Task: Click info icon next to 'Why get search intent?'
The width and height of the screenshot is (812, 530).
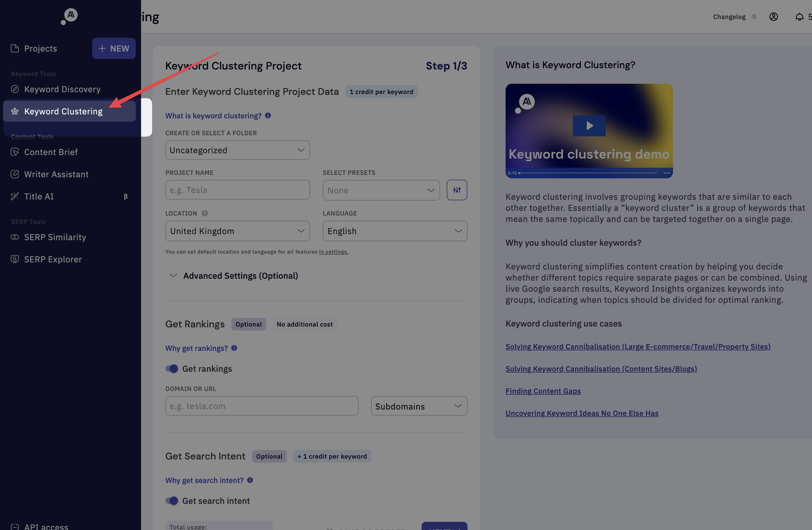Action: pos(250,480)
